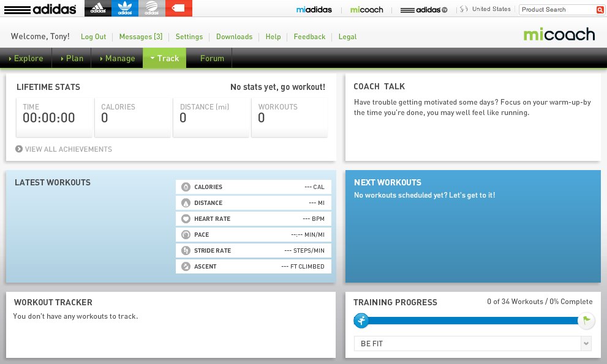This screenshot has height=364, width=607.
Task: Click VIEW ALL ACHIEVEMENTS link
Action: (69, 149)
